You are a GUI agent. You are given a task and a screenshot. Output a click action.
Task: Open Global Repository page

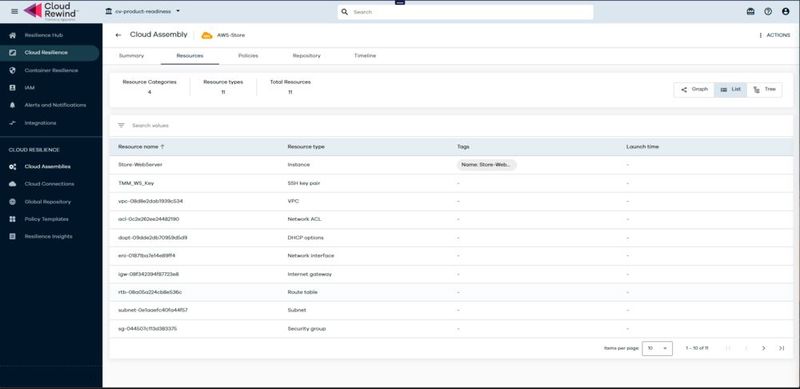pyautogui.click(x=49, y=202)
